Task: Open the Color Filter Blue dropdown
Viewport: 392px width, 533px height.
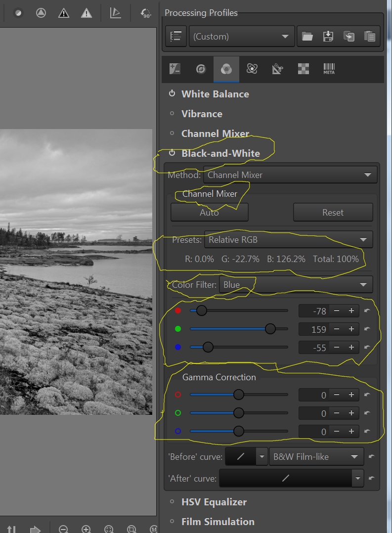Action: point(296,284)
